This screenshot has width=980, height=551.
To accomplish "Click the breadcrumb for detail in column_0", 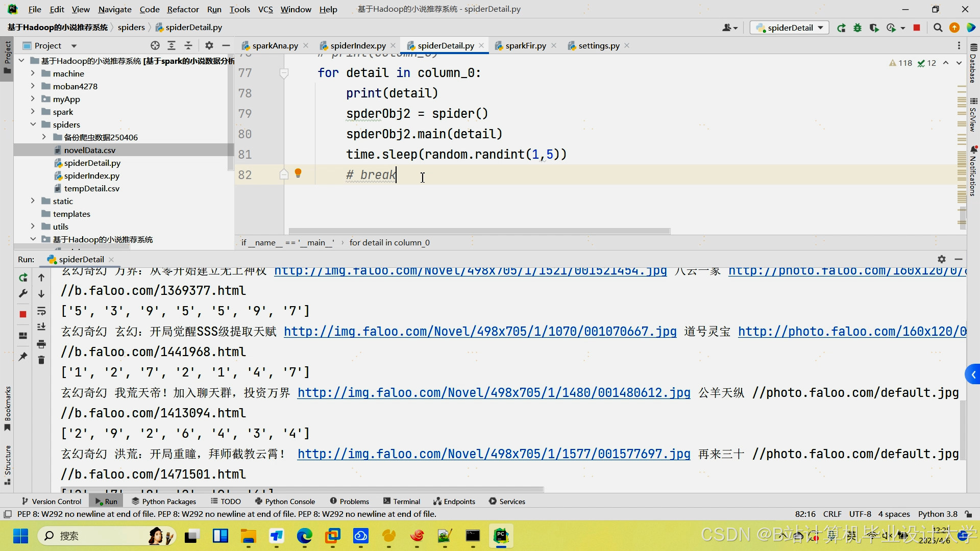I will pos(389,242).
